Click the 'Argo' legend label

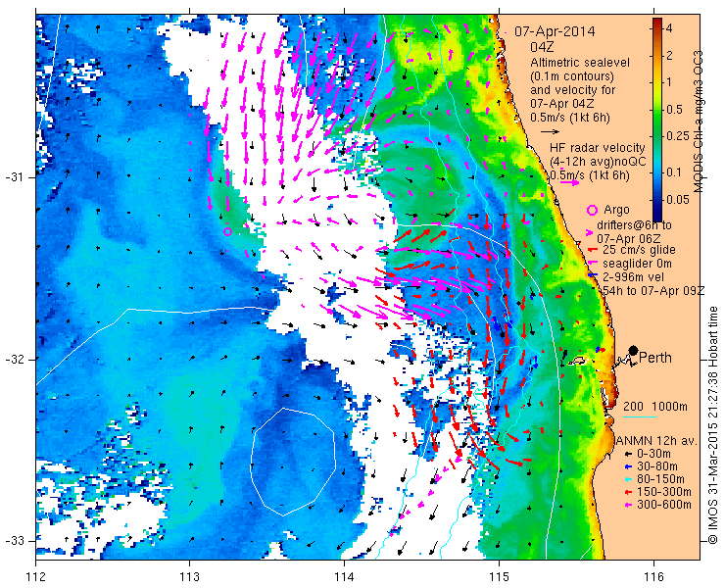(616, 210)
